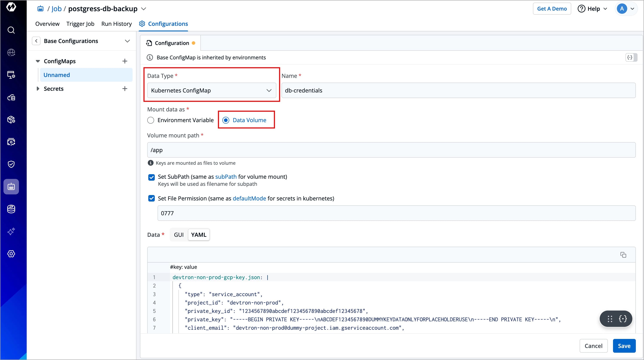The width and height of the screenshot is (644, 360).
Task: Uncheck the Set SubPath checkbox
Action: (x=152, y=177)
